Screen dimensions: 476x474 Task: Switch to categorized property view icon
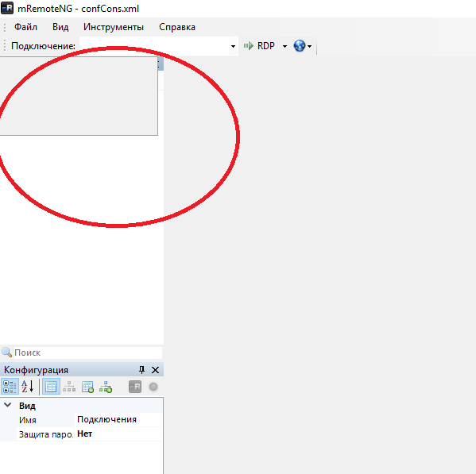10,387
